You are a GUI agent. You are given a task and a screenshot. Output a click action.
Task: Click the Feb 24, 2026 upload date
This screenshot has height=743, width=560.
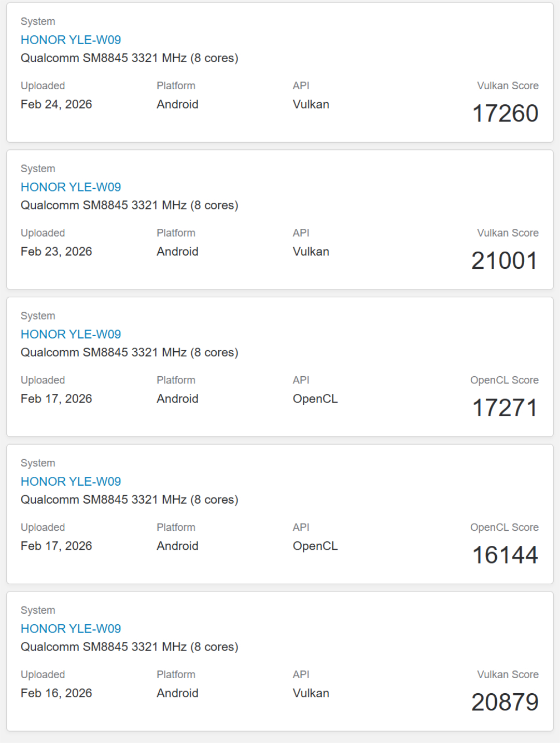click(x=56, y=104)
